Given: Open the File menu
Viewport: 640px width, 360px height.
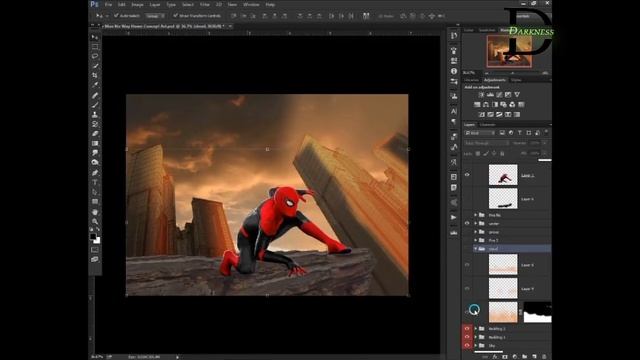Looking at the screenshot, I should point(108,4).
